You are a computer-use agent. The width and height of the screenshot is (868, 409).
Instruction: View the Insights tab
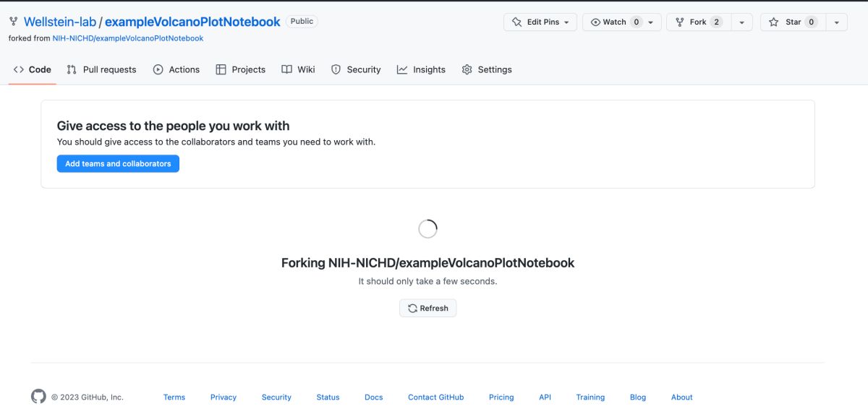tap(421, 69)
